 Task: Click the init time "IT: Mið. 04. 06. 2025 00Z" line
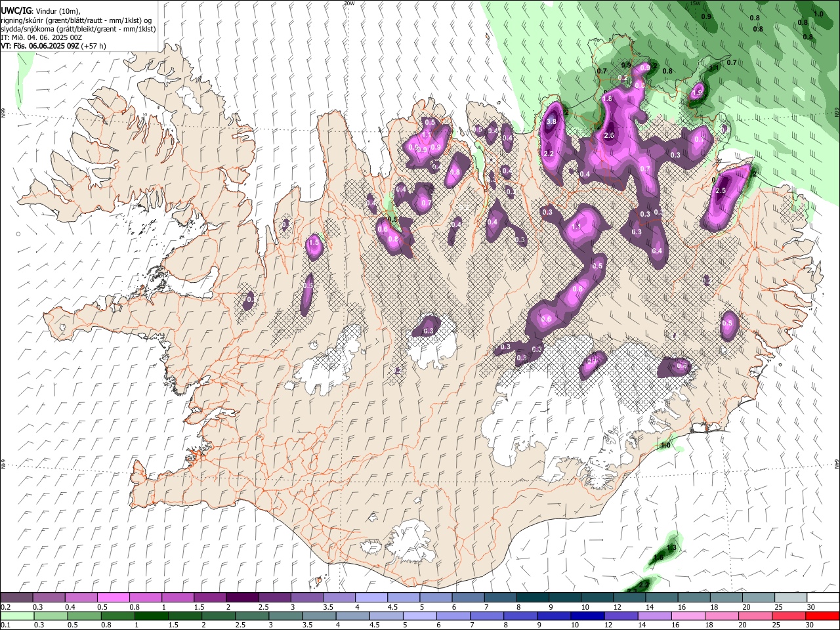(41, 37)
